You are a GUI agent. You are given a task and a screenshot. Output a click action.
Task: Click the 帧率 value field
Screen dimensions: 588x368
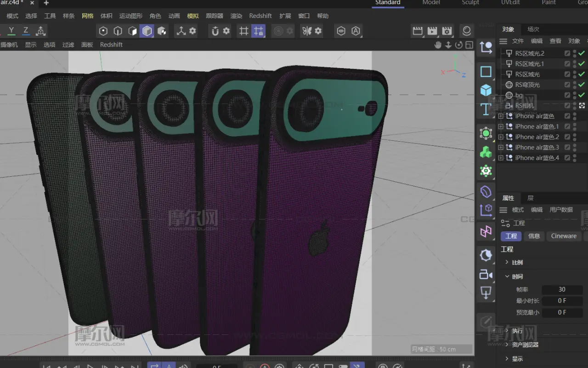(x=562, y=289)
